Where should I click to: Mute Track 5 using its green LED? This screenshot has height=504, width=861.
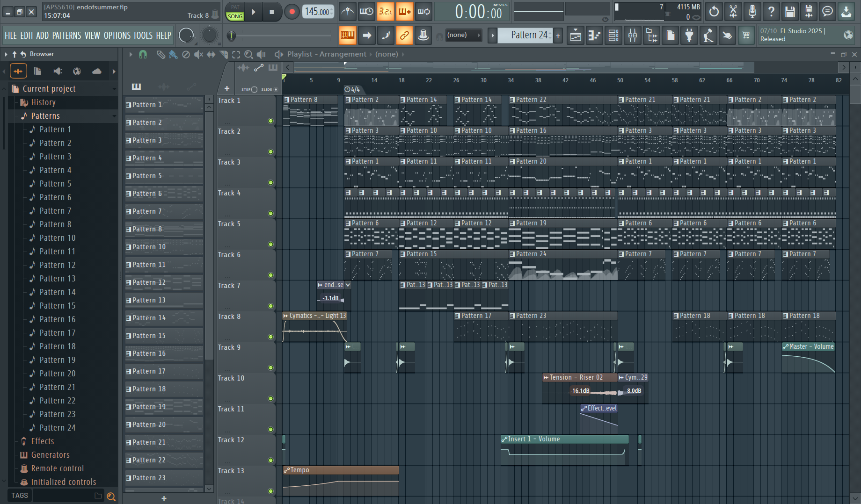270,245
